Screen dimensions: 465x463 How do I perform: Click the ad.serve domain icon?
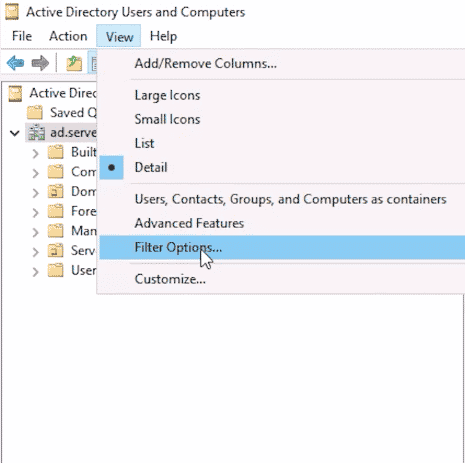tap(36, 132)
